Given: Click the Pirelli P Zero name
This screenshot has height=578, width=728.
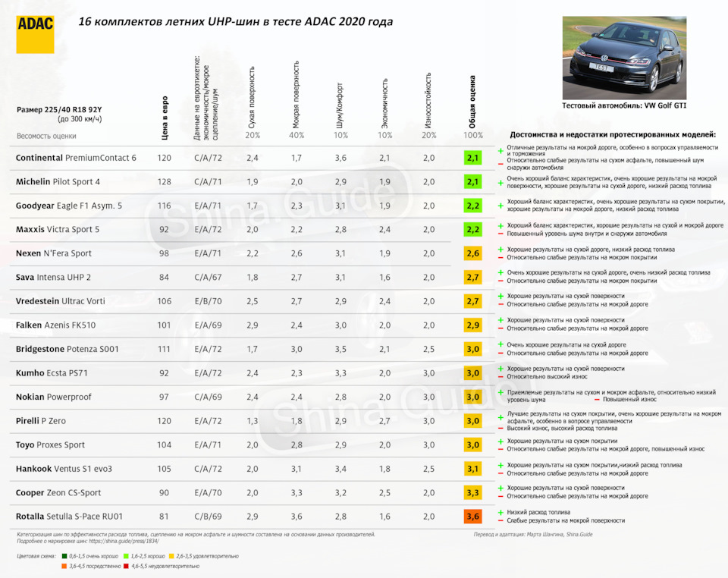Looking at the screenshot, I should (41, 421).
